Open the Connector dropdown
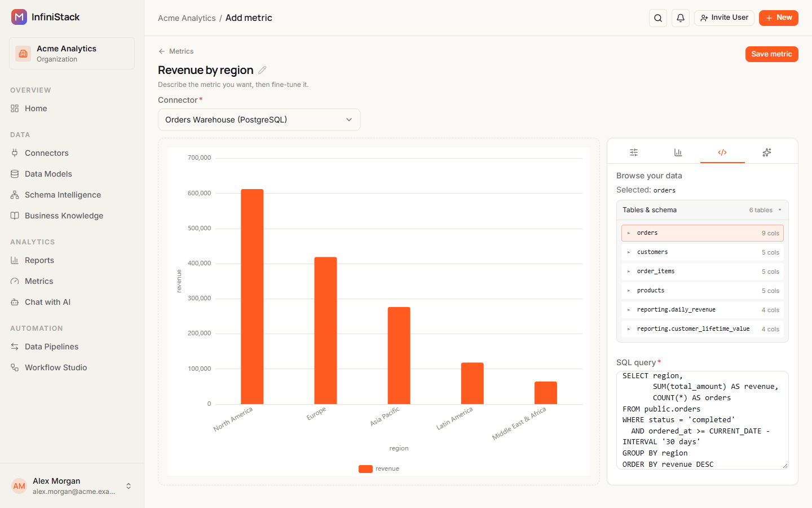This screenshot has height=508, width=812. [x=259, y=120]
